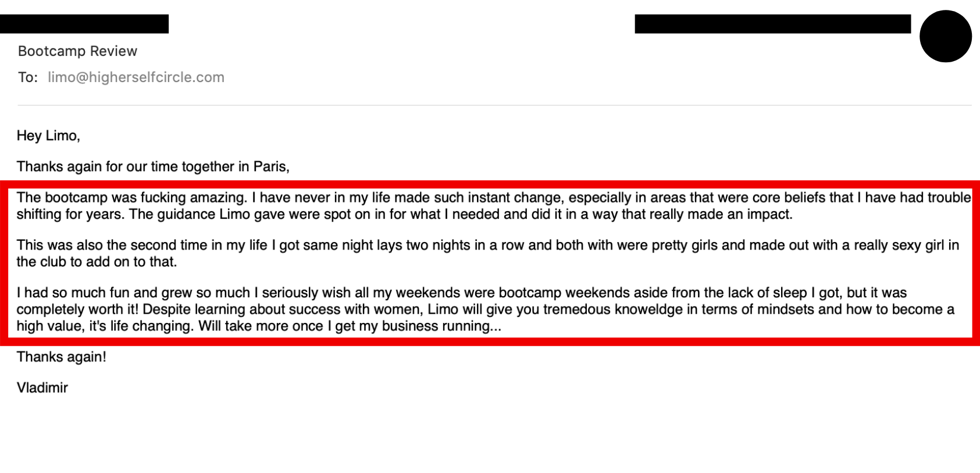The width and height of the screenshot is (980, 473).
Task: Click the paragraph starting "The bootcamp was"
Action: tap(493, 206)
